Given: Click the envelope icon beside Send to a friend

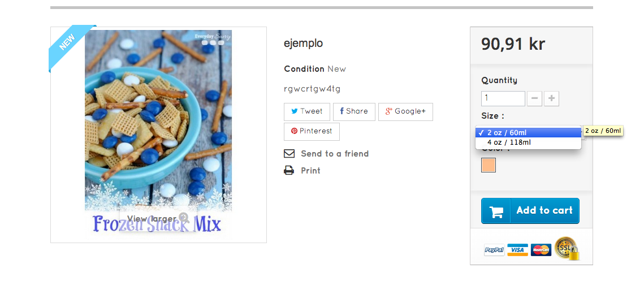Looking at the screenshot, I should pos(289,154).
